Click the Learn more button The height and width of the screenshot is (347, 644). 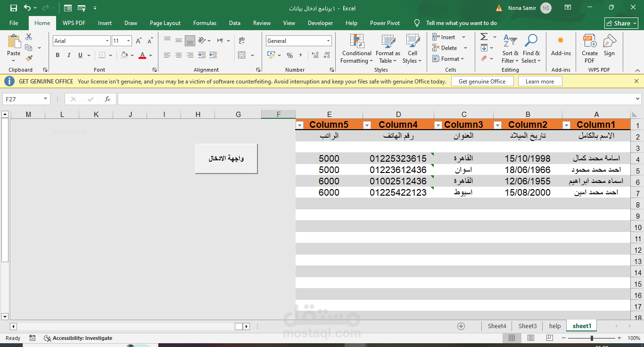(x=540, y=82)
